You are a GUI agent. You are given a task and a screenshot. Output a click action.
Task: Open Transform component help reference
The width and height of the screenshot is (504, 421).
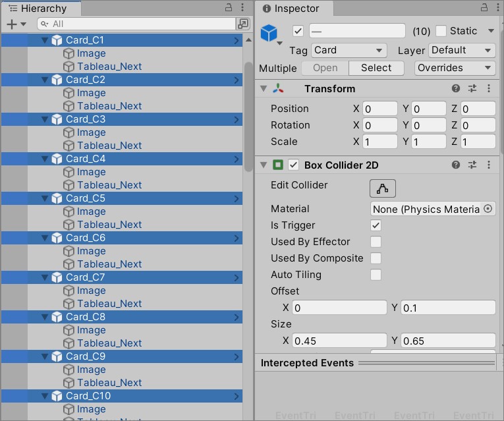coord(456,89)
